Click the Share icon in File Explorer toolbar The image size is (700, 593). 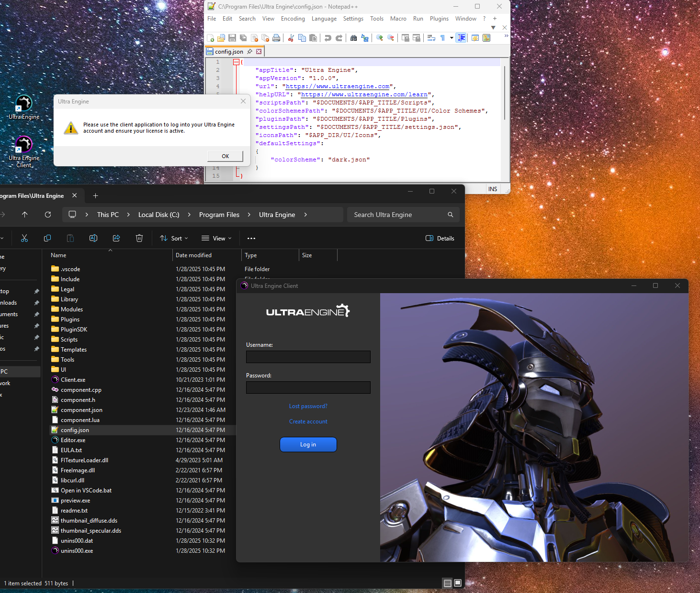click(116, 238)
